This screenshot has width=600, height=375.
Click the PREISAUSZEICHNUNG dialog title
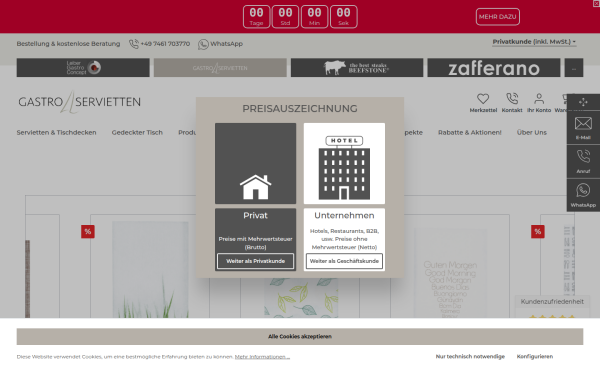pos(300,109)
